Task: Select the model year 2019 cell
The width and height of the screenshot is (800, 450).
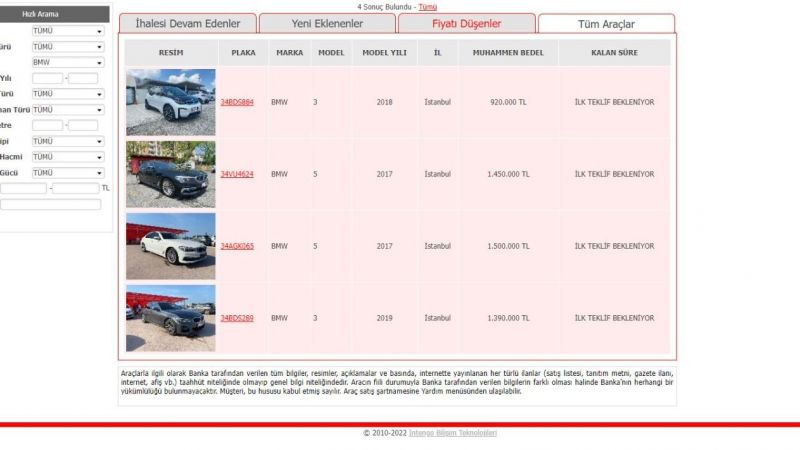Action: (x=384, y=318)
